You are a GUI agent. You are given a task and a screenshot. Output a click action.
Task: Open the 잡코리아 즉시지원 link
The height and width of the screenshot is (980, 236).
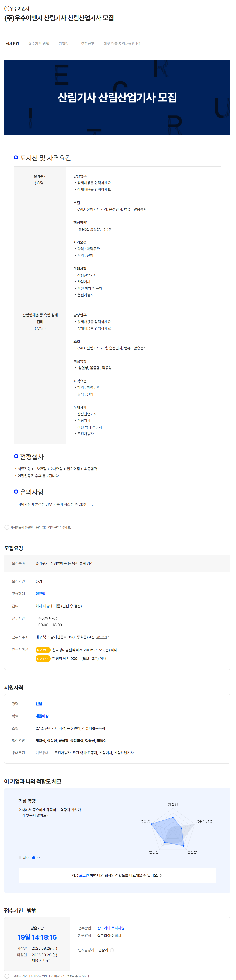111,928
